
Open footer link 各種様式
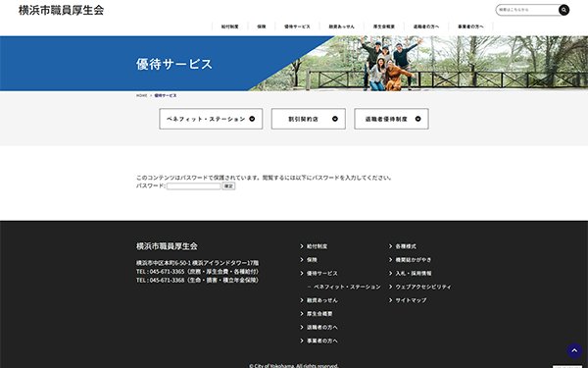click(406, 246)
